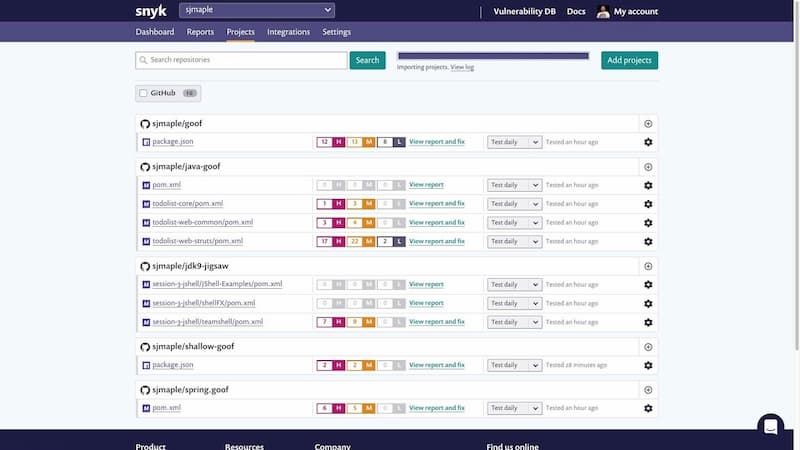Open Test daily dropdown for todolist-core/pom.xml

coord(514,204)
